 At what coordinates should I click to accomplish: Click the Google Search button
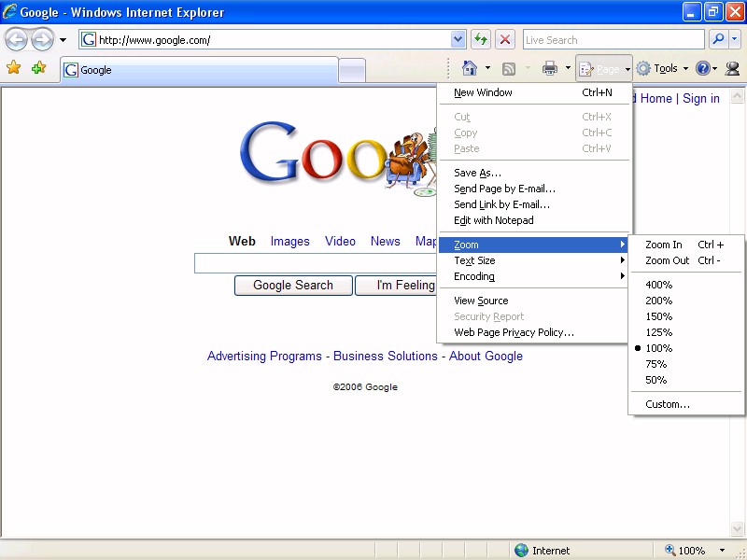[x=293, y=286]
